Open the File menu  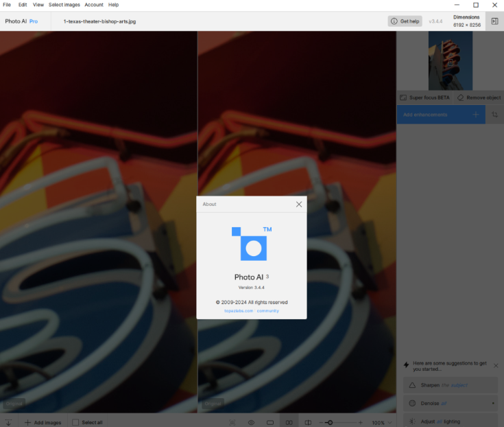coord(7,5)
